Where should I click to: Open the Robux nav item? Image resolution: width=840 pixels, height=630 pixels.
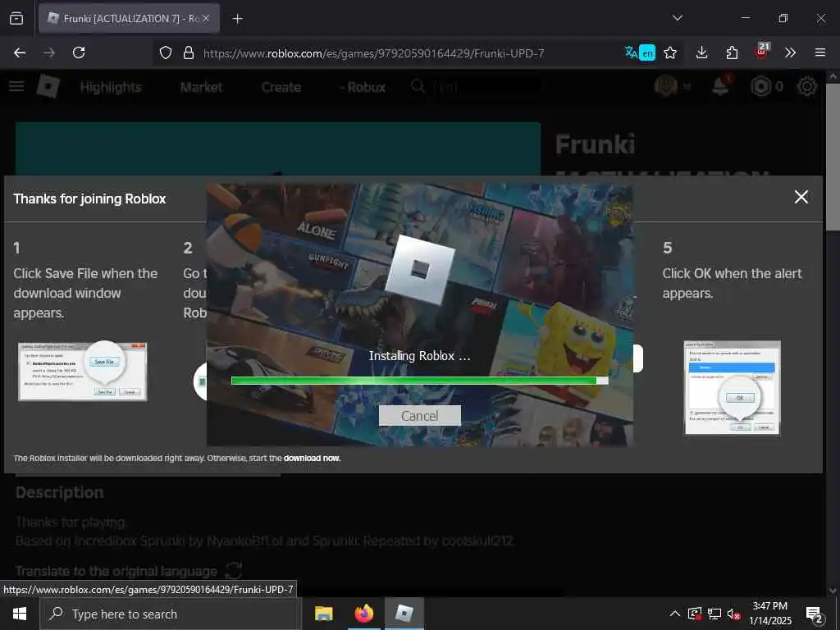pos(363,87)
